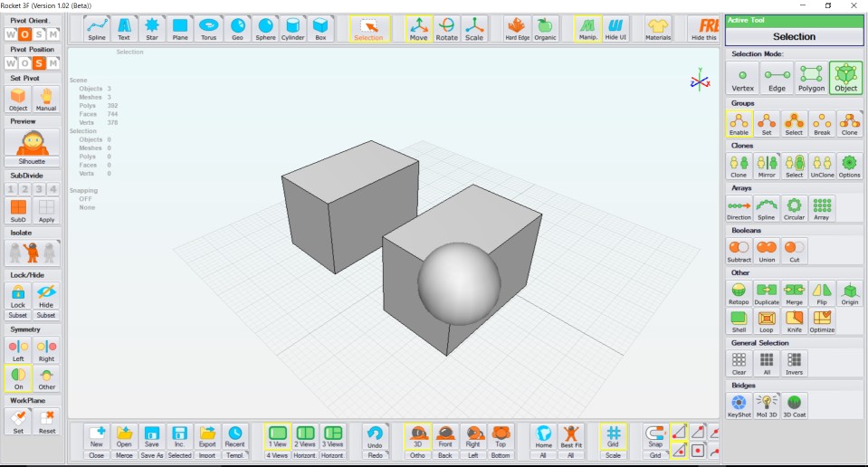
Task: Select the left box in viewport
Action: click(350, 205)
